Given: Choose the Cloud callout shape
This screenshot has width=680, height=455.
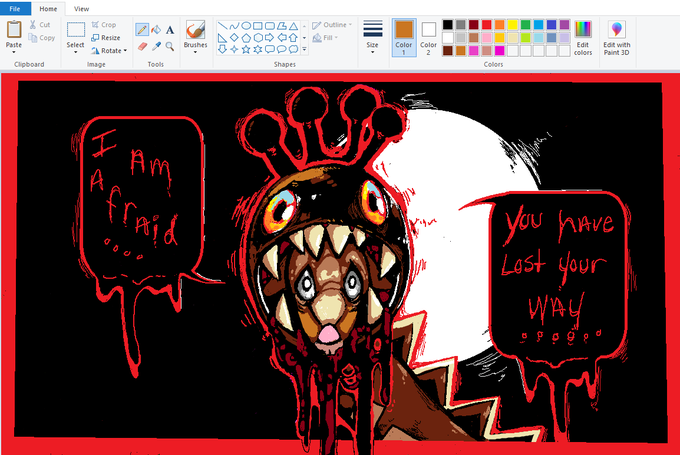Looking at the screenshot, I should coord(293,49).
